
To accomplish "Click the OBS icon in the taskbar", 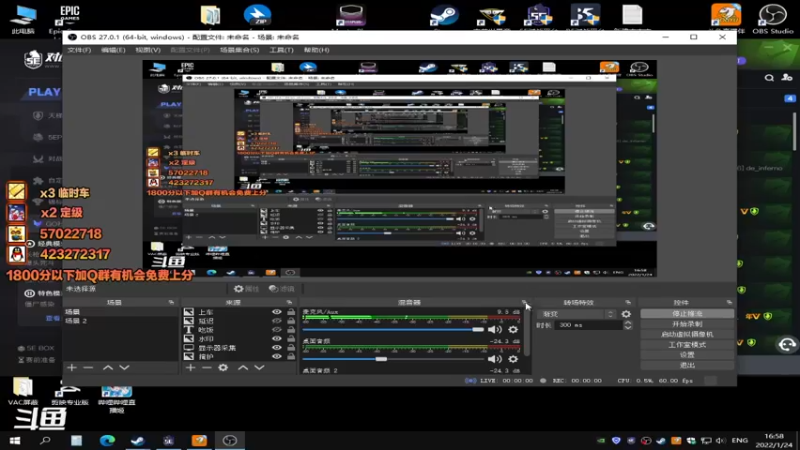I will [x=230, y=440].
